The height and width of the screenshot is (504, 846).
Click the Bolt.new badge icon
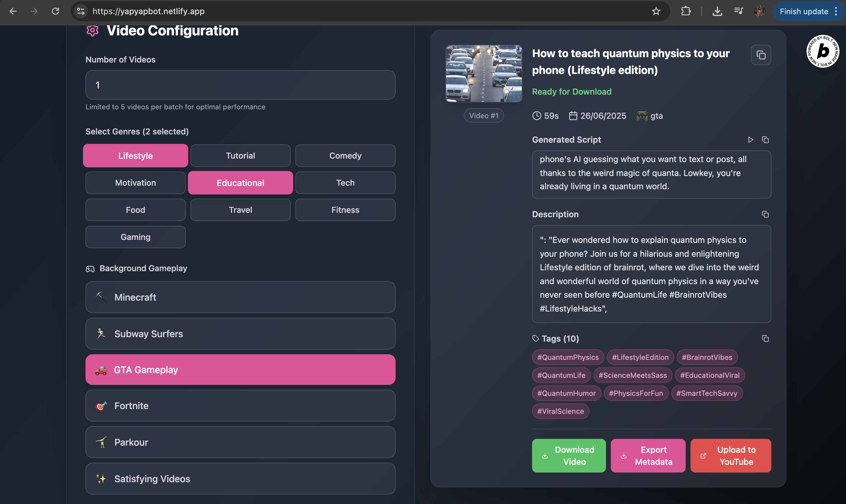[x=822, y=52]
